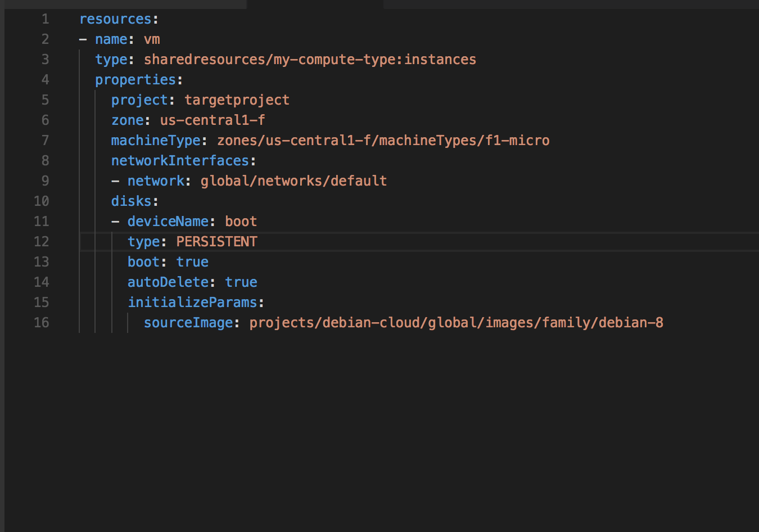
Task: Click the 'sourceImage' key
Action: pyautogui.click(x=188, y=323)
